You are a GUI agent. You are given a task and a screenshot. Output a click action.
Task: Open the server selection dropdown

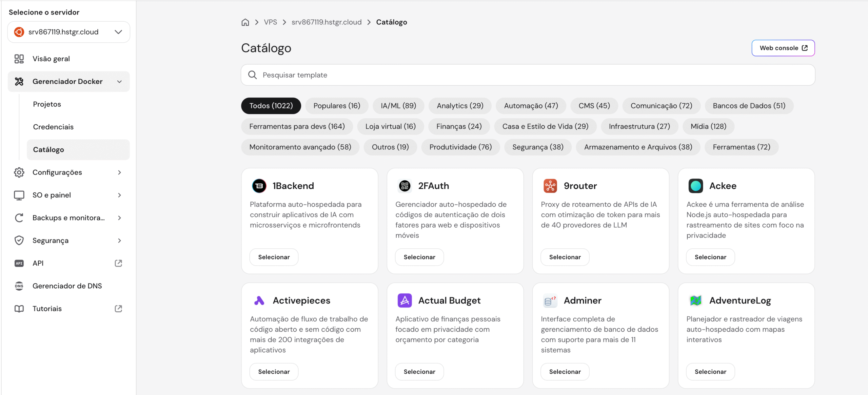point(69,32)
